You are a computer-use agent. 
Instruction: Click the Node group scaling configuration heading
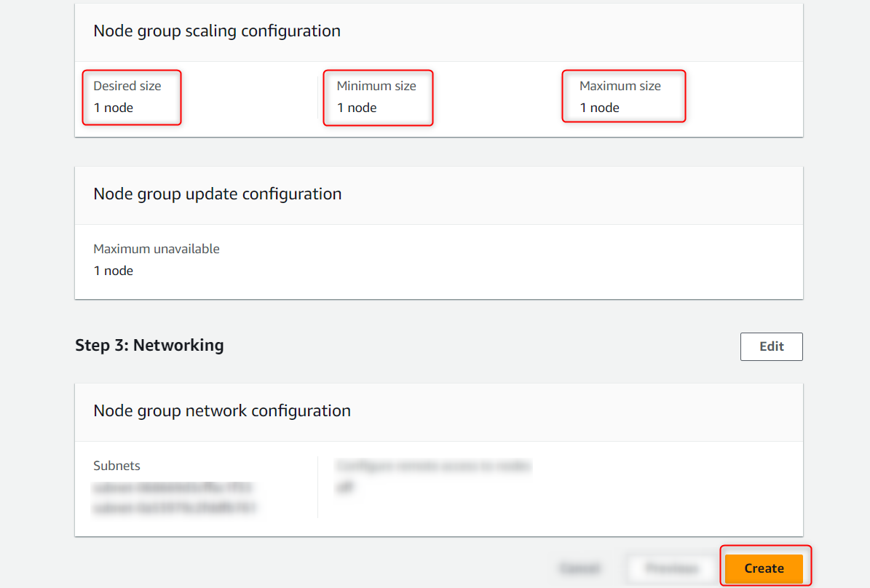tap(217, 31)
